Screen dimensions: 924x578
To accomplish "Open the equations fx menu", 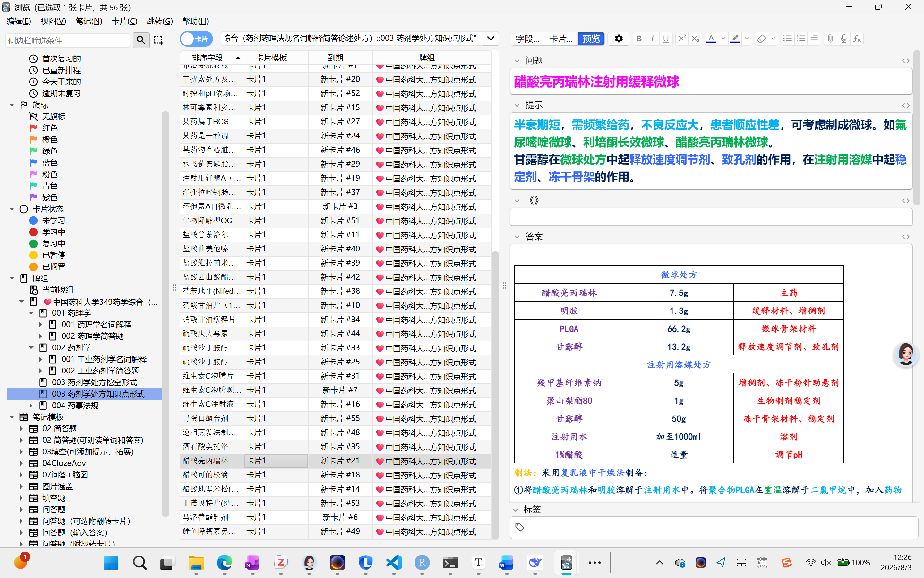I will (x=857, y=39).
